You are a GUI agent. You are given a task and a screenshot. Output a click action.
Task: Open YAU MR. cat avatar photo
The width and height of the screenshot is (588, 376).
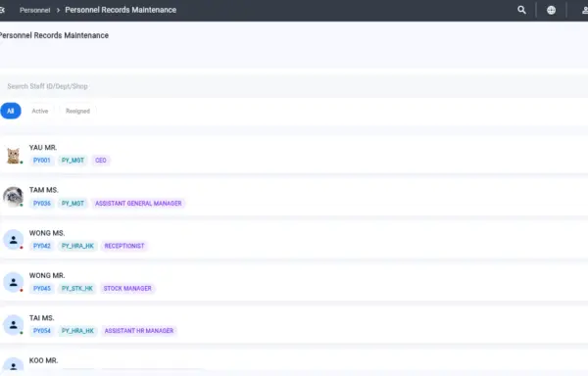[x=13, y=156]
